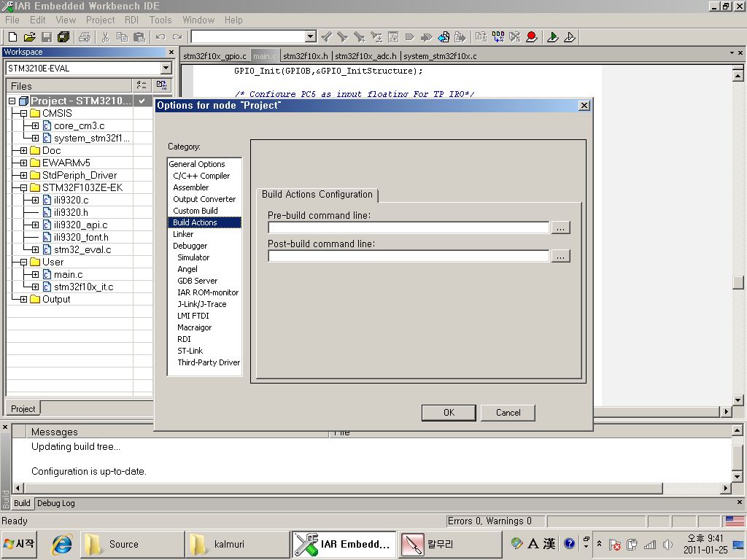Select the C/C++ Compiler category

[201, 176]
